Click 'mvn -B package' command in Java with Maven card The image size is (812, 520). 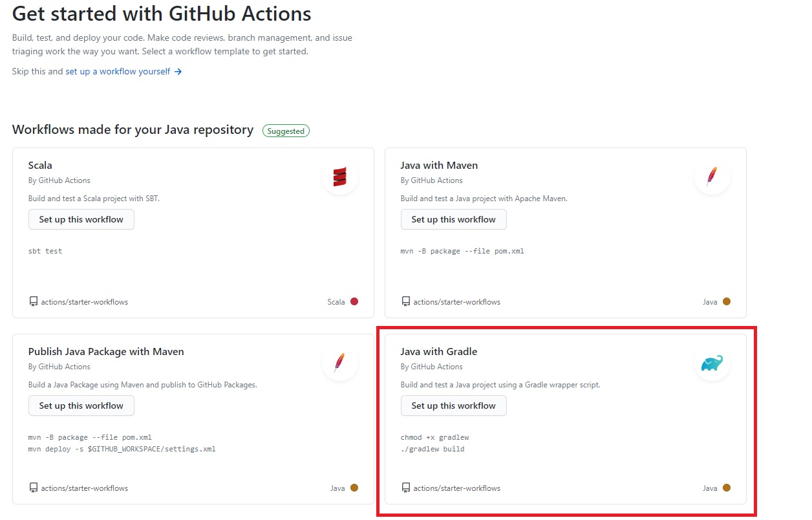click(x=462, y=251)
